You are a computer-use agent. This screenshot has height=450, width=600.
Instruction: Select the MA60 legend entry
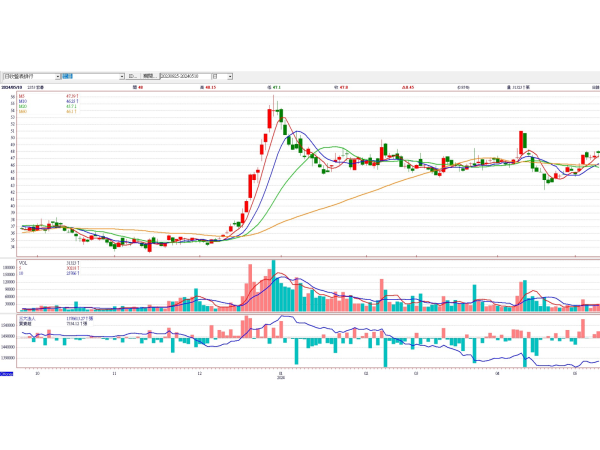coord(48,111)
